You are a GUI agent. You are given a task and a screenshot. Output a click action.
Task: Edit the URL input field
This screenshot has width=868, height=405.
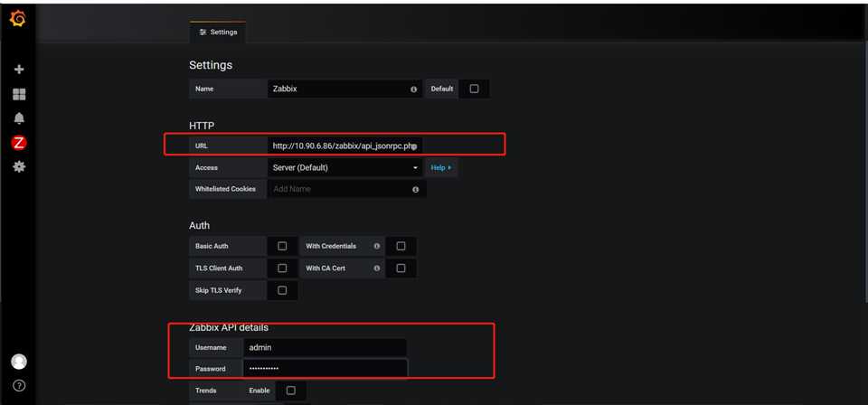[x=344, y=146]
